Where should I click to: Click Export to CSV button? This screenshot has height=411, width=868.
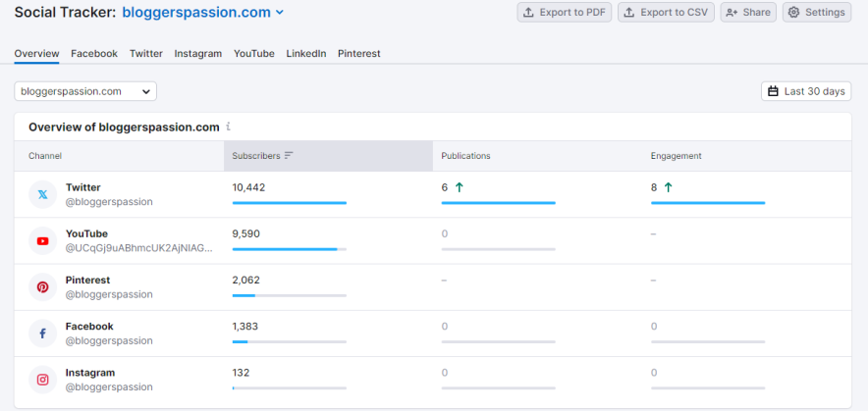[x=666, y=12]
